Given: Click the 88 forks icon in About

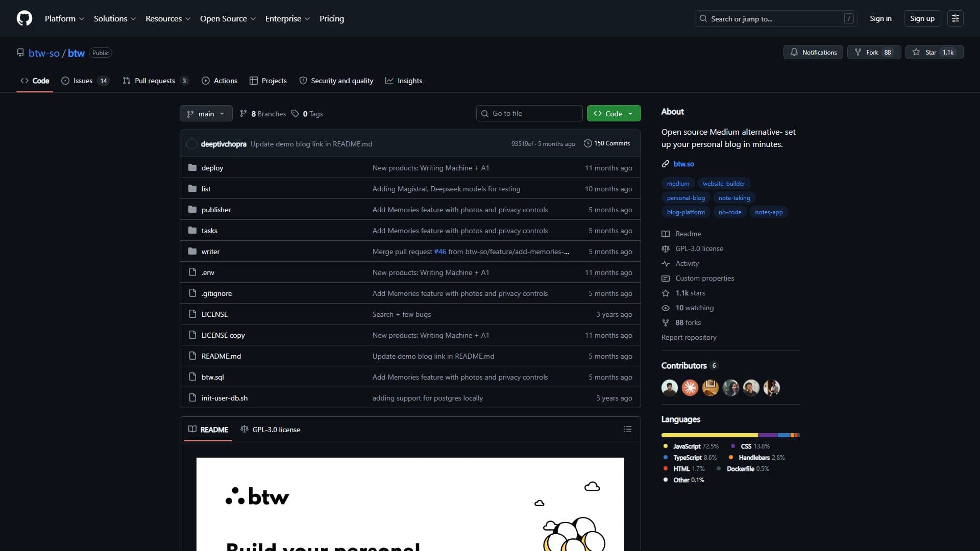Looking at the screenshot, I should (x=666, y=322).
